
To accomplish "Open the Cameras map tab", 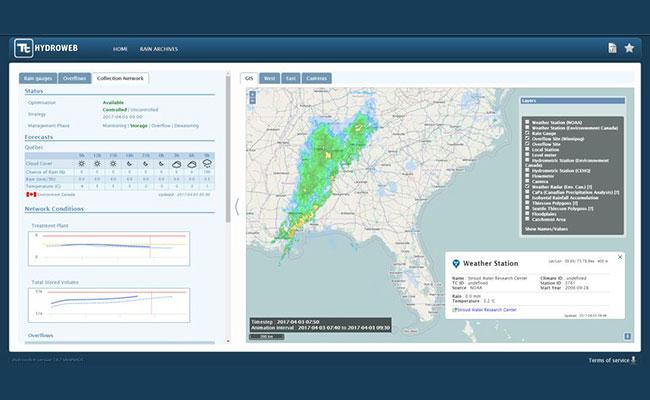I will pos(317,78).
